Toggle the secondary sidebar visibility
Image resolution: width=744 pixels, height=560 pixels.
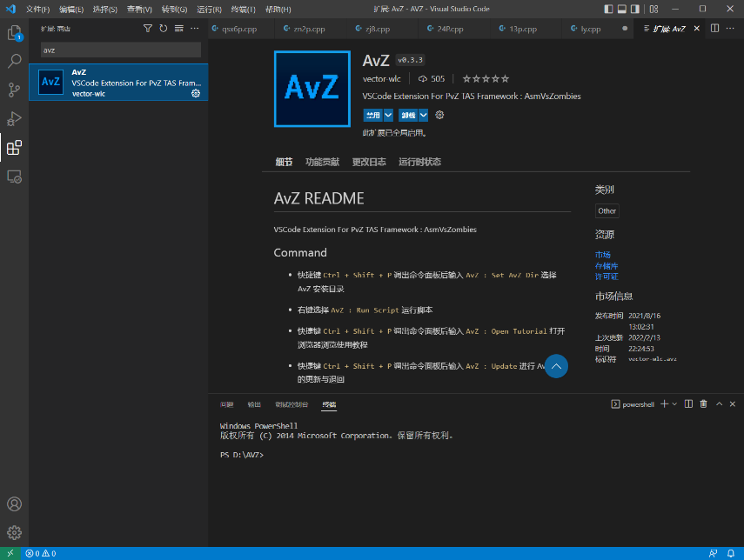point(635,9)
